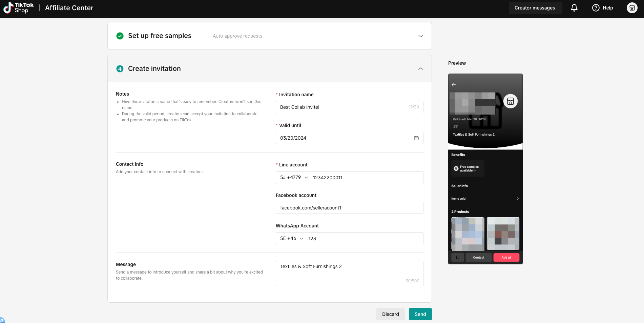Click the TikTok Shop logo

tap(19, 8)
